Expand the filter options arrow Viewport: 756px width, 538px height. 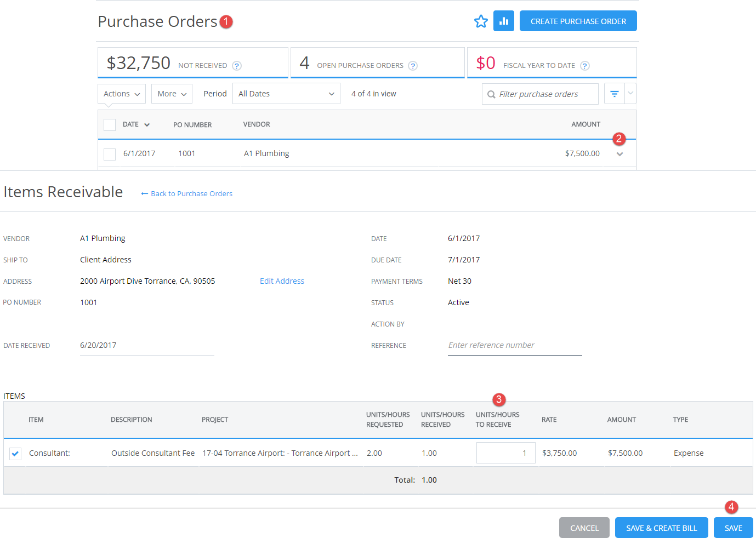pyautogui.click(x=630, y=94)
